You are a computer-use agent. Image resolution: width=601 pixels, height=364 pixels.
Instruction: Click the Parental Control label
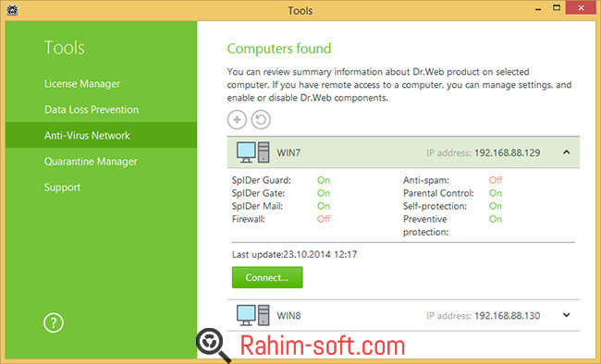tap(438, 193)
